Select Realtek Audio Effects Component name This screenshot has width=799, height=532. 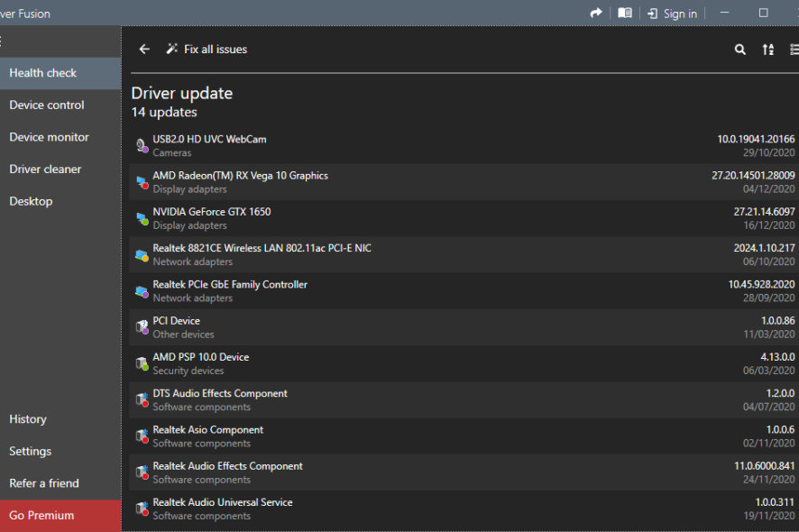point(228,466)
